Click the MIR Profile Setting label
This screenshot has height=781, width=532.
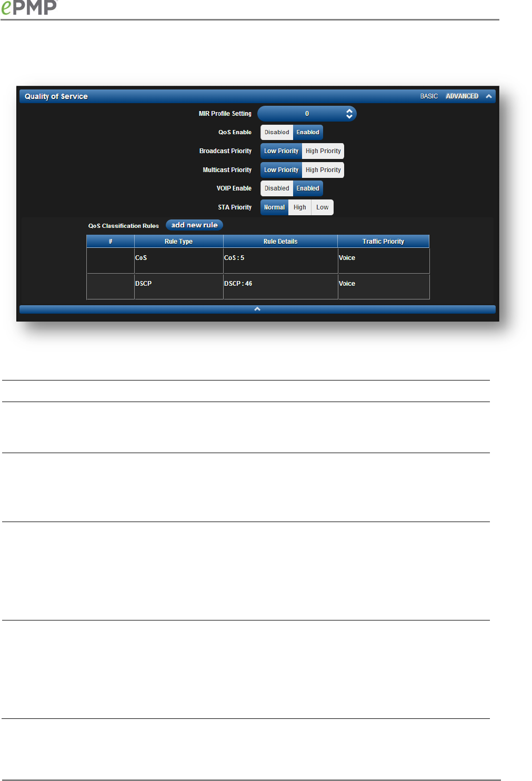click(x=225, y=114)
